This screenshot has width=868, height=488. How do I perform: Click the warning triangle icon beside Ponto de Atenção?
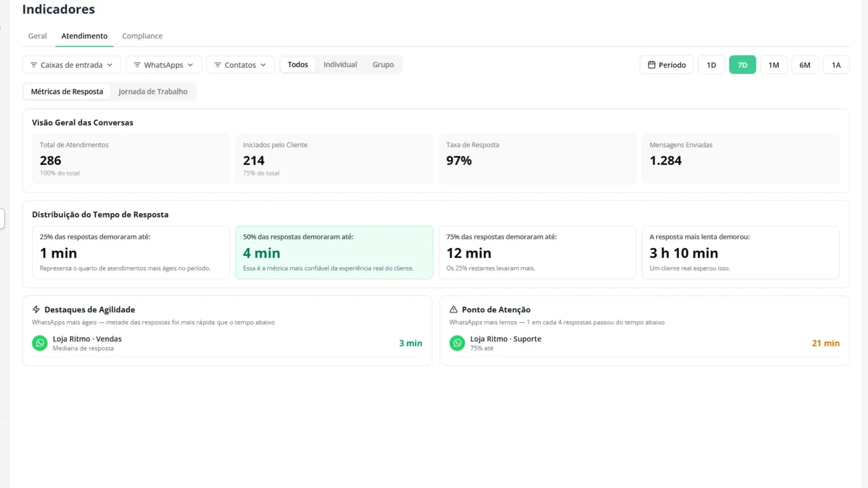[x=454, y=310]
